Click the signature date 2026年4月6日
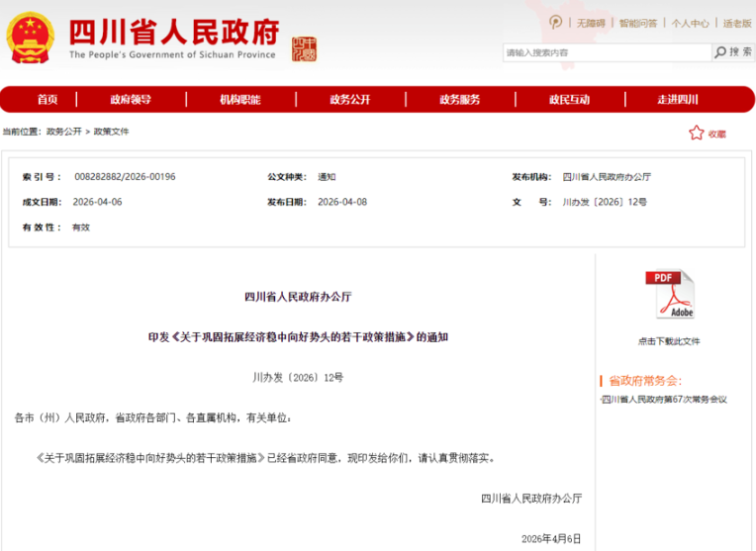Image resolution: width=756 pixels, height=551 pixels. coord(551,538)
